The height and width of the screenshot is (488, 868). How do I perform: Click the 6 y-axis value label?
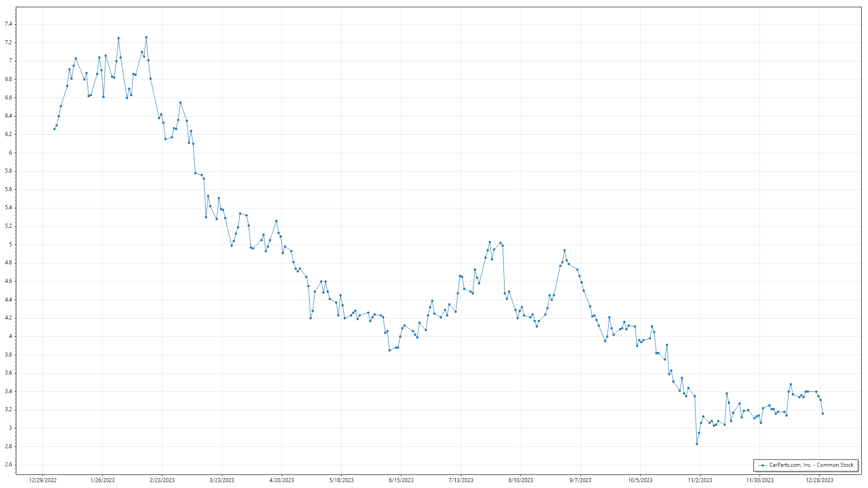(10, 153)
